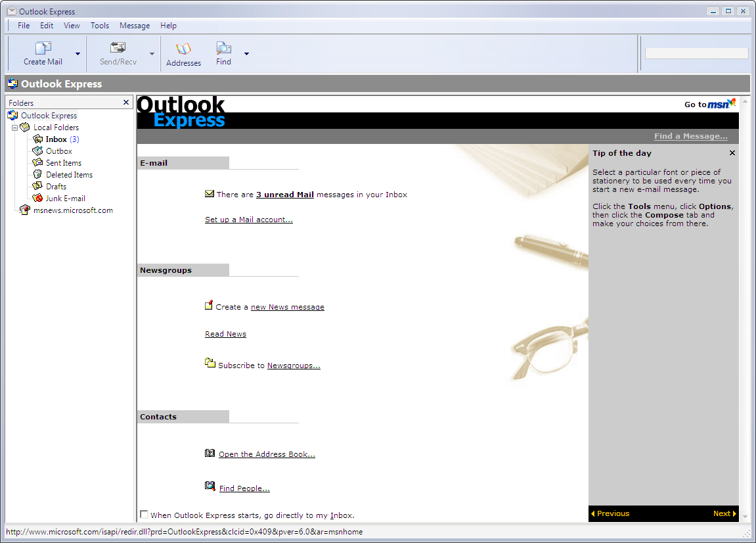Select Junk E-mail label in tree
This screenshot has height=543, width=756.
click(x=65, y=199)
